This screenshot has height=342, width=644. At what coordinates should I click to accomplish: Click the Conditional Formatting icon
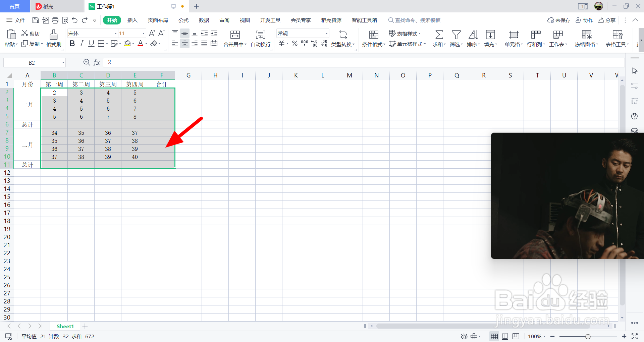point(374,35)
